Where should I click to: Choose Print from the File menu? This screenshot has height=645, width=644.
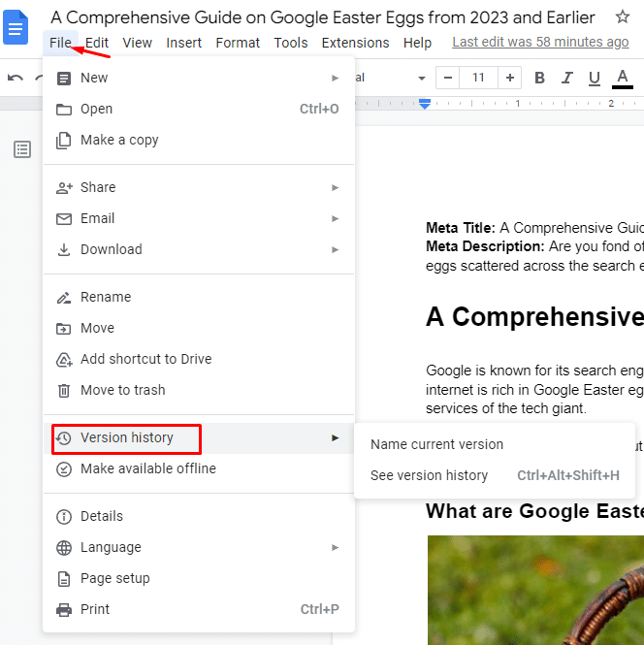coord(199,610)
